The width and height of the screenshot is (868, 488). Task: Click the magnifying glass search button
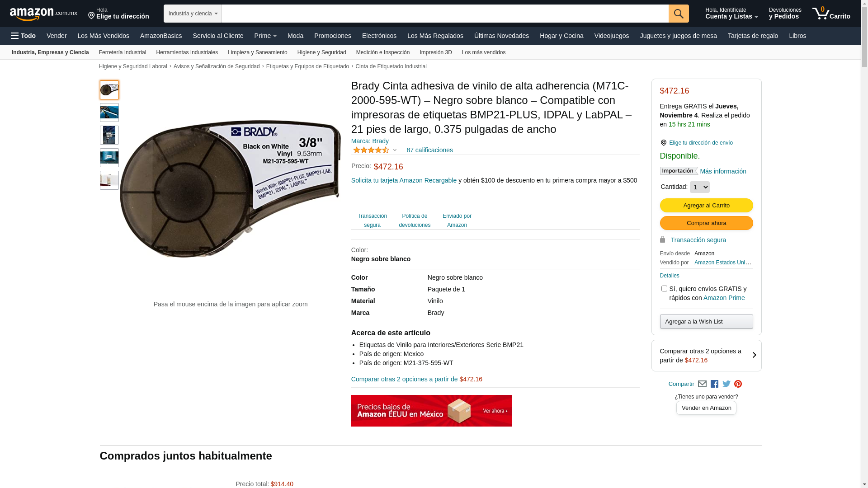[678, 14]
